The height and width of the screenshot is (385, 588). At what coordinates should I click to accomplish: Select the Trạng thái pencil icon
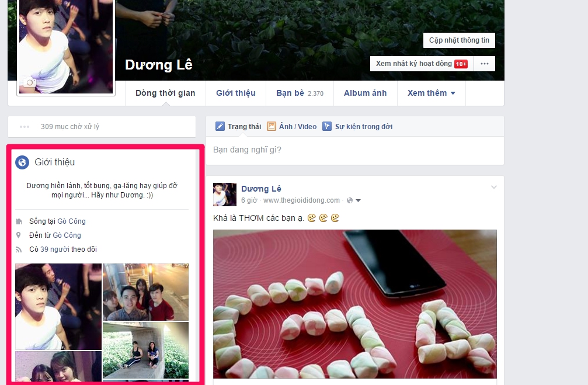point(221,126)
